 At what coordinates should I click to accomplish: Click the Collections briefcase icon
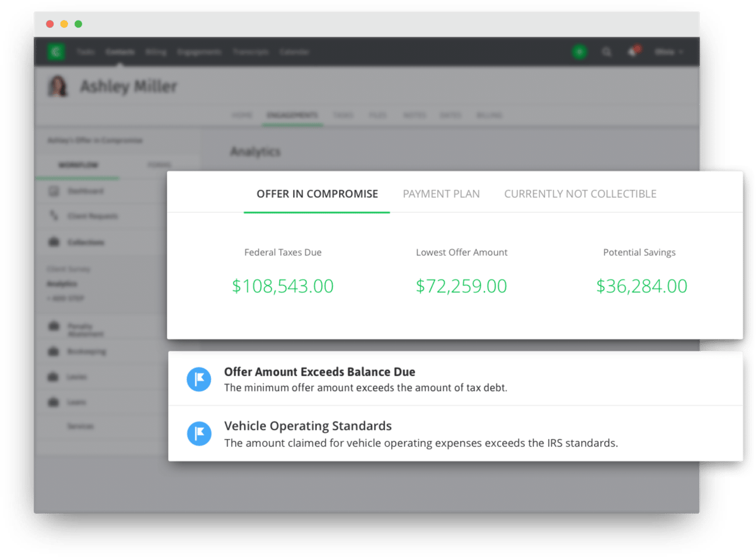[54, 242]
